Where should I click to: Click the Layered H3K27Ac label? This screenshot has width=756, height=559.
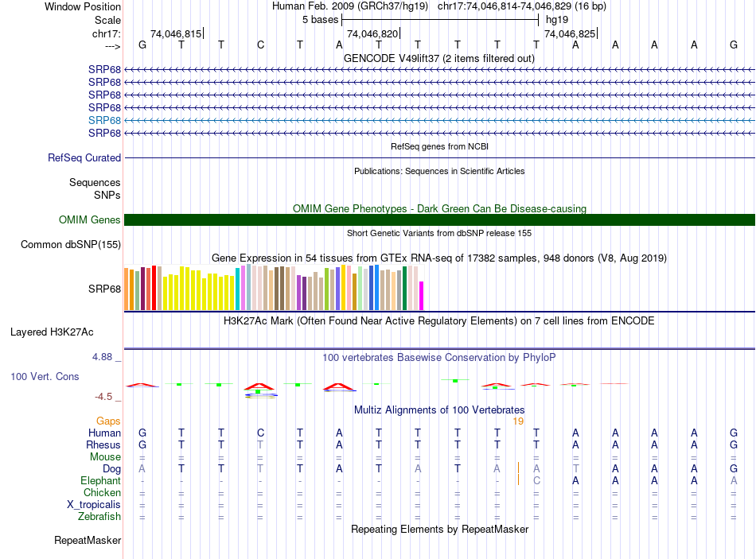tap(52, 332)
